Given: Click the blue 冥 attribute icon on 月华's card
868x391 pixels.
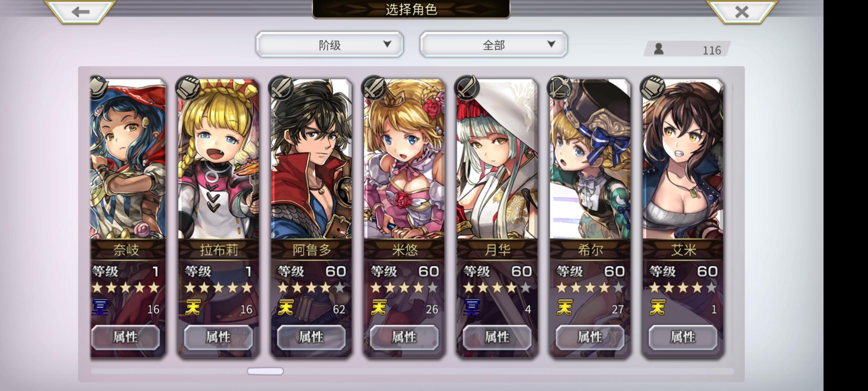Looking at the screenshot, I should pos(472,308).
